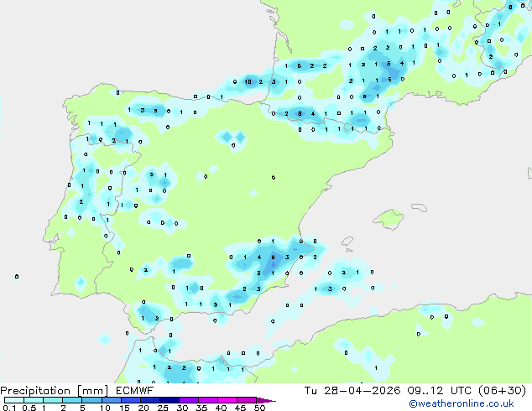
Task: Click the '09..12 UTC' time text
Action: [439, 391]
